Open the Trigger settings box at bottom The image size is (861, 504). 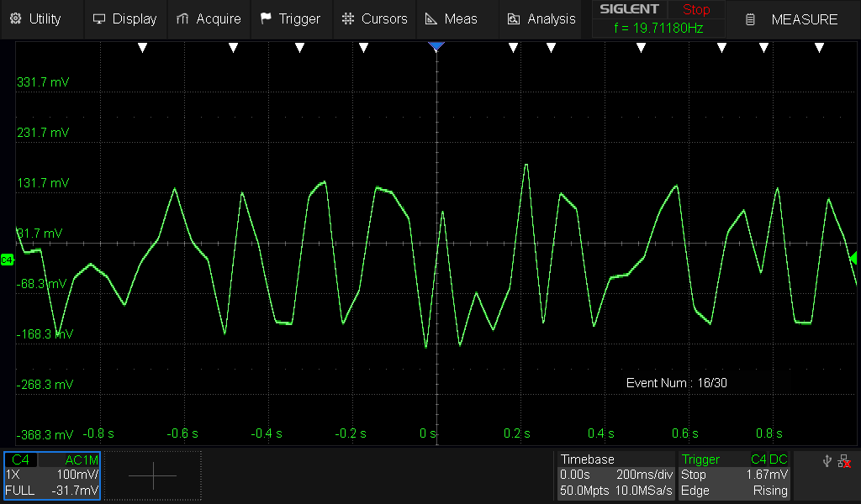[735, 475]
